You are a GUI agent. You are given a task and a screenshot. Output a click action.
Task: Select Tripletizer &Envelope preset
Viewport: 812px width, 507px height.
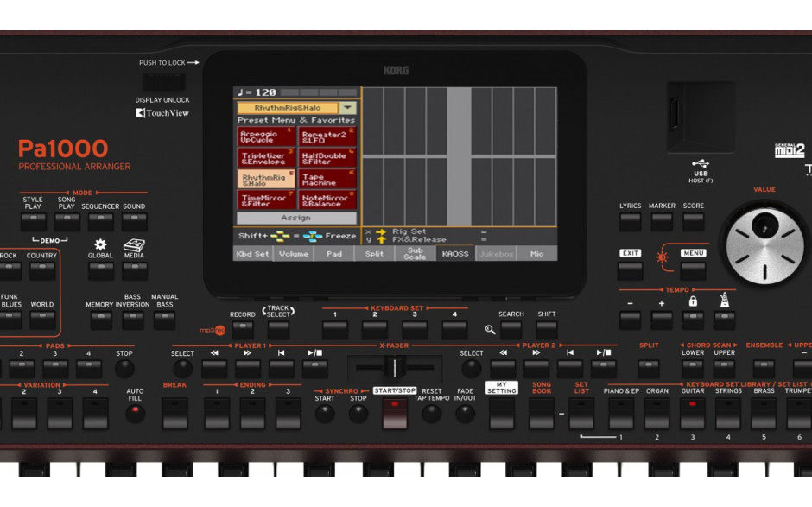point(266,158)
